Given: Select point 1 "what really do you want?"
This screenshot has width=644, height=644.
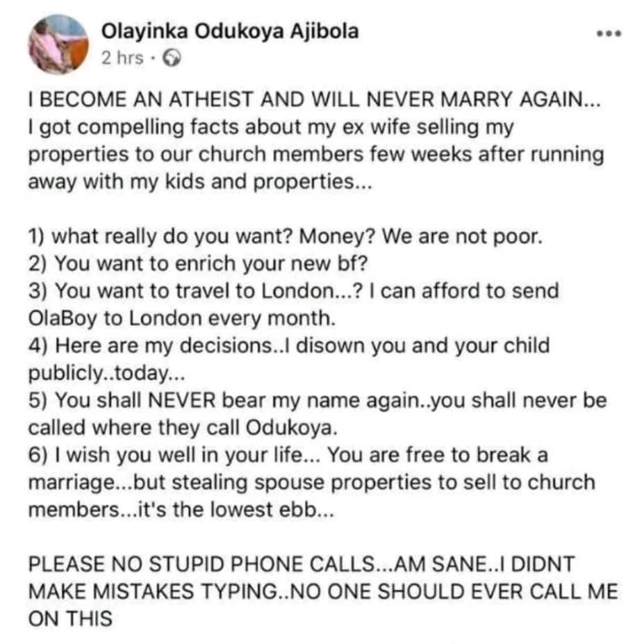Looking at the screenshot, I should pos(285,236).
